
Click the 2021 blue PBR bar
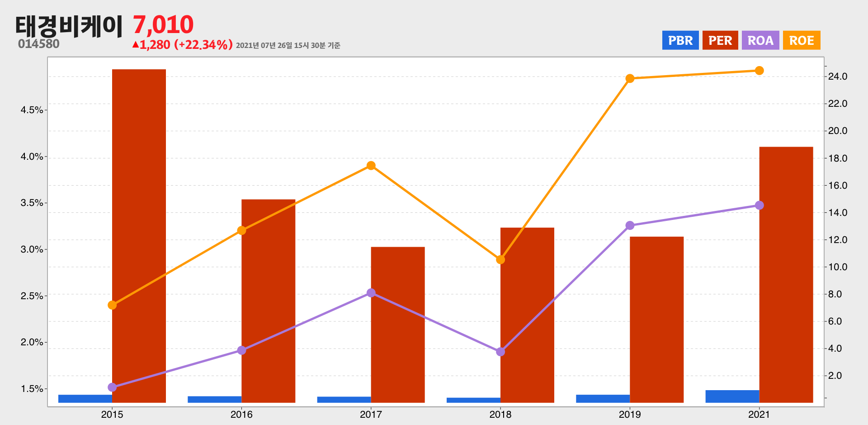(732, 396)
